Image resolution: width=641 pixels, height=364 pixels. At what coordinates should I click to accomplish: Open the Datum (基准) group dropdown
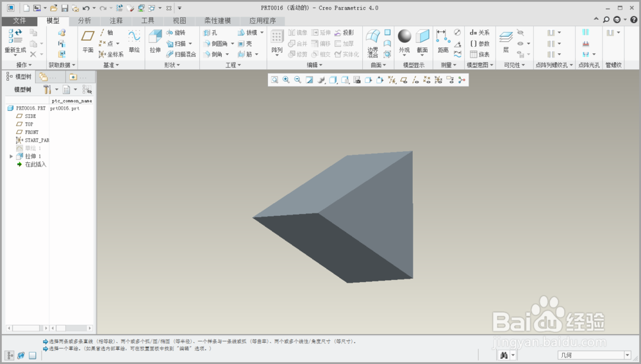click(x=111, y=65)
